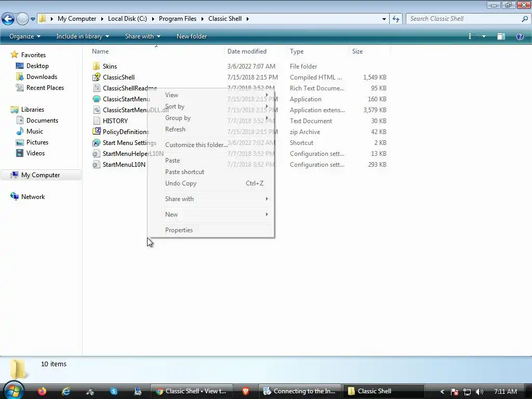The width and height of the screenshot is (532, 399).
Task: Open the Videos library
Action: pos(35,153)
